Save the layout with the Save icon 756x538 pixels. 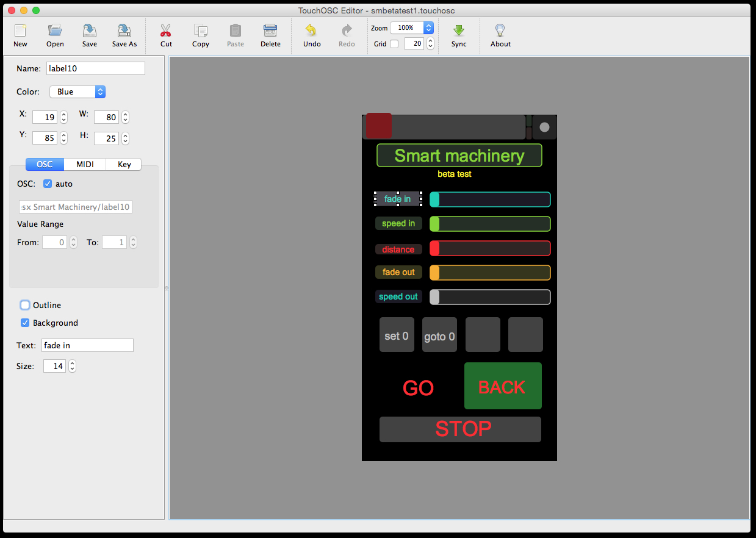[90, 30]
